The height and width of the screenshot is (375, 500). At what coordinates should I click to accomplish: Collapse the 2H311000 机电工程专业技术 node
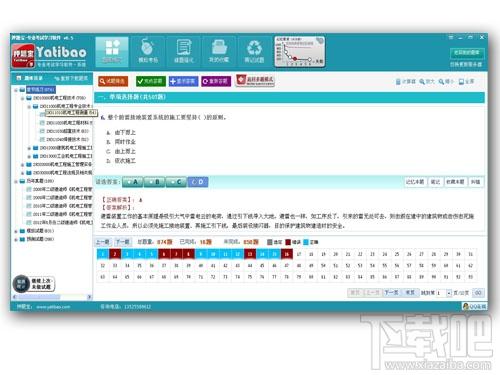click(29, 106)
